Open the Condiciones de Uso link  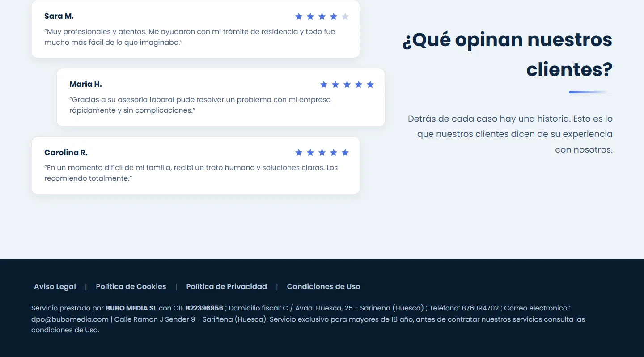coord(323,287)
